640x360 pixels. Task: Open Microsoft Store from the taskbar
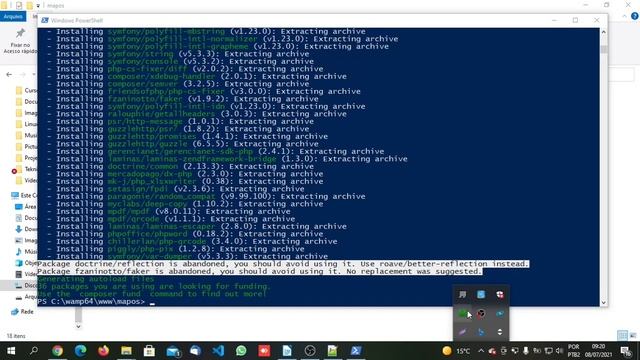[149, 351]
